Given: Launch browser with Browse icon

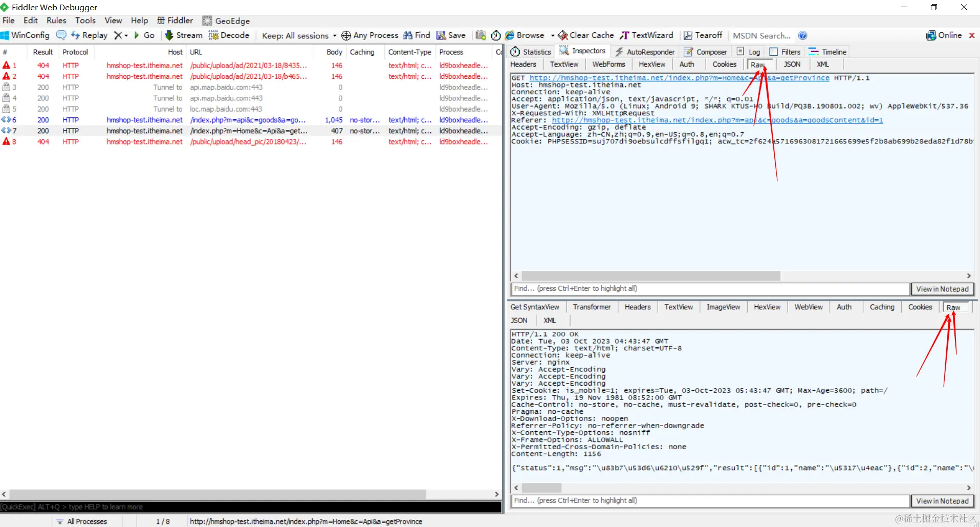Looking at the screenshot, I should point(525,35).
